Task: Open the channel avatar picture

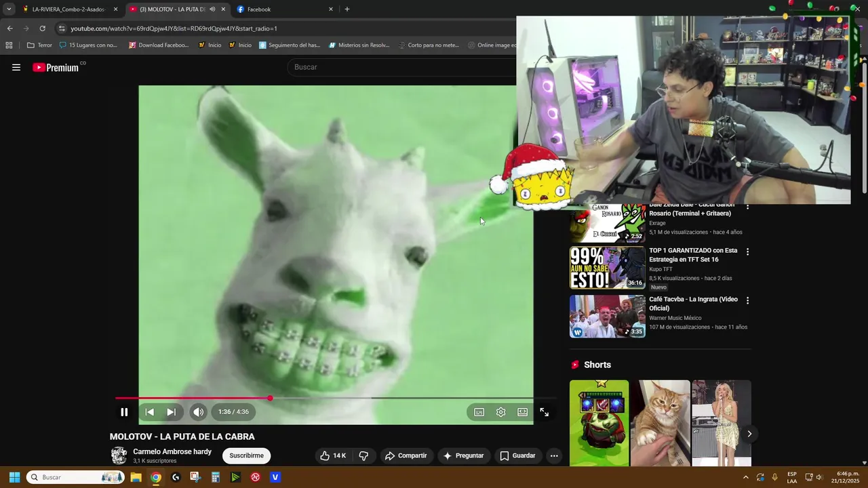Action: tap(119, 455)
